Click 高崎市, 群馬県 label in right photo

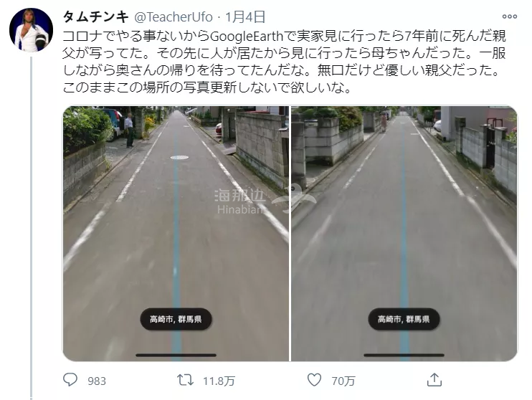click(x=404, y=319)
